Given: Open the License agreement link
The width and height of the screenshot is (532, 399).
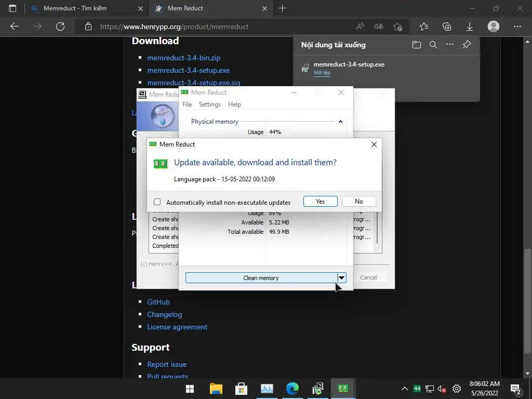Looking at the screenshot, I should [x=177, y=327].
